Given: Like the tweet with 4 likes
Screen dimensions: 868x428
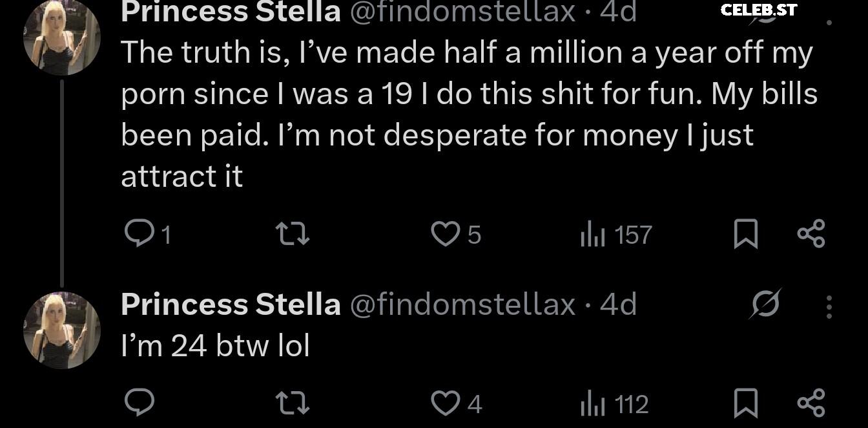Looking at the screenshot, I should tap(456, 403).
